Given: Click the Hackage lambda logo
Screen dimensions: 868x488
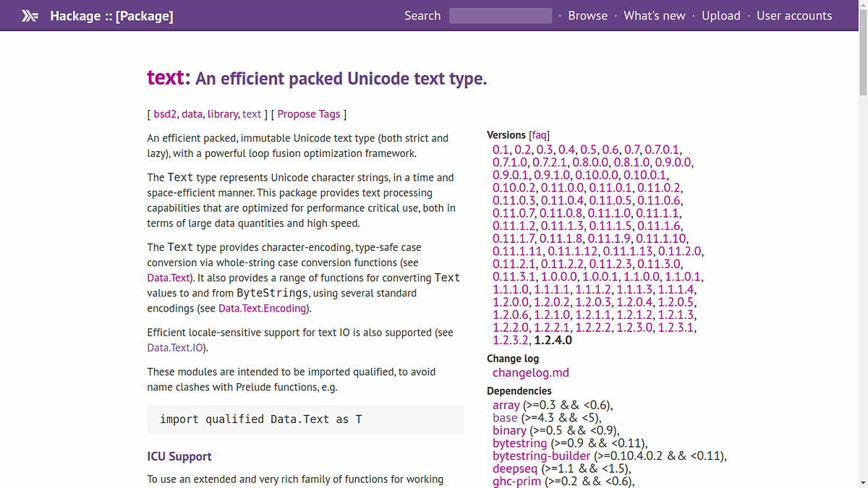Looking at the screenshot, I should click(x=30, y=14).
